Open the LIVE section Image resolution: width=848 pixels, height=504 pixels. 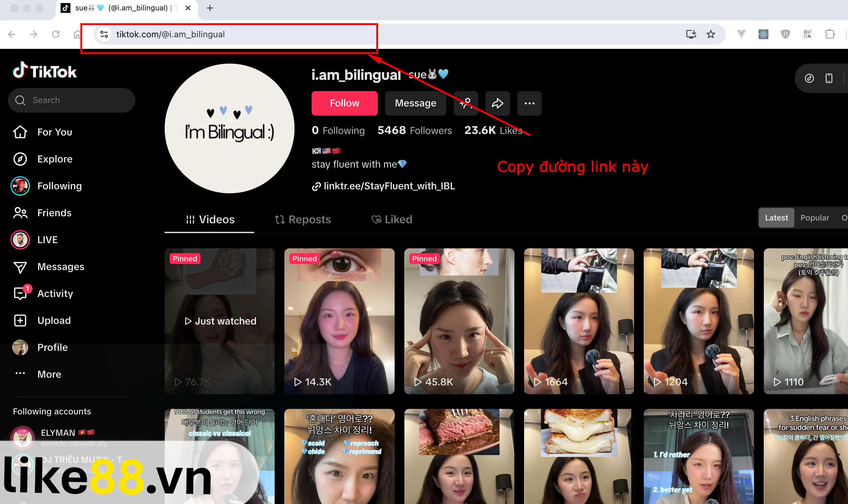47,239
